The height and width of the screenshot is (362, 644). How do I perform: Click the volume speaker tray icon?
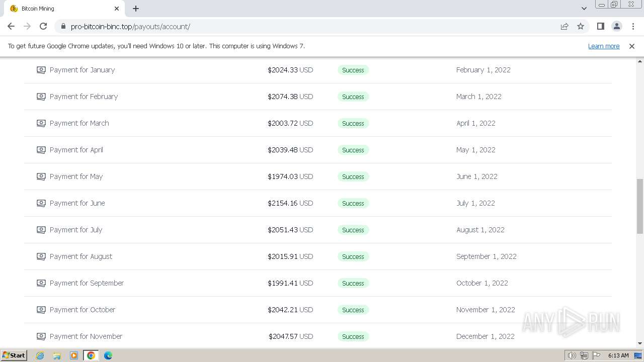pyautogui.click(x=572, y=355)
